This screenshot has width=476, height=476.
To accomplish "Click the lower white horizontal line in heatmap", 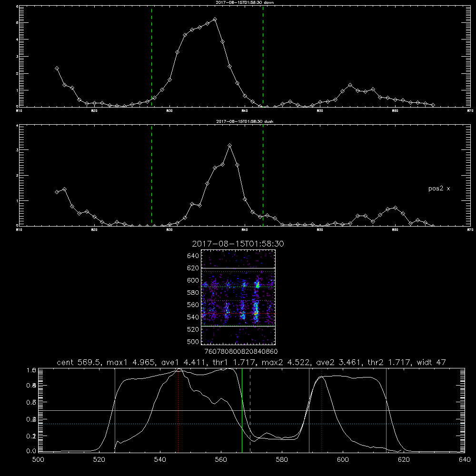I will [238, 327].
